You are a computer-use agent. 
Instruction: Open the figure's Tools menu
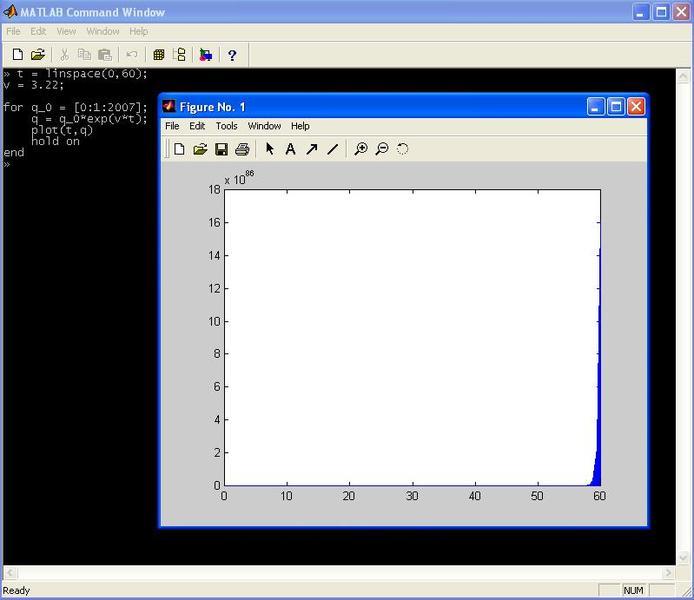227,126
